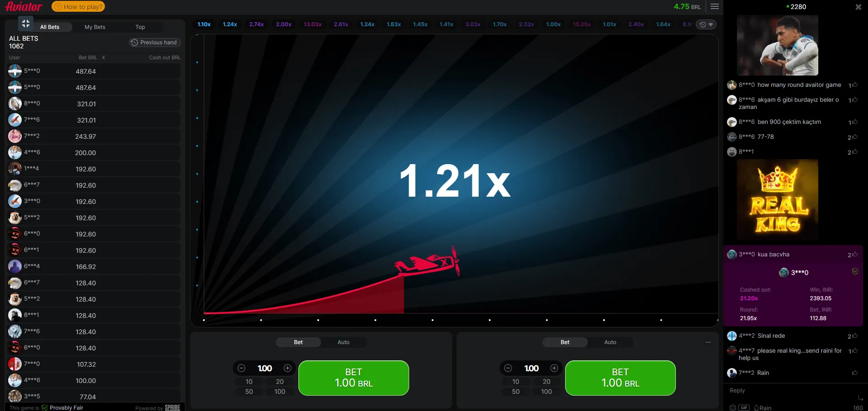Decrease right bet amount with minus
The image size is (868, 411).
[x=508, y=368]
